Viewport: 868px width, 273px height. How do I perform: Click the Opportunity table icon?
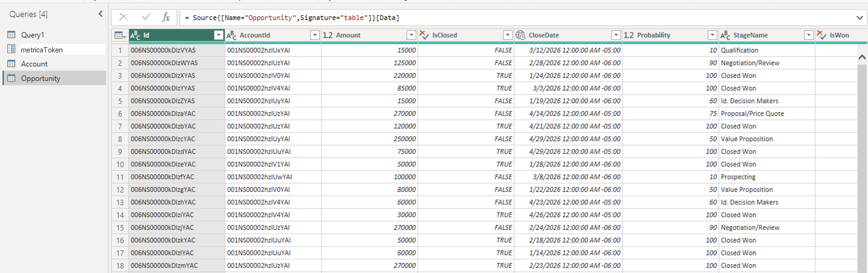[11, 78]
